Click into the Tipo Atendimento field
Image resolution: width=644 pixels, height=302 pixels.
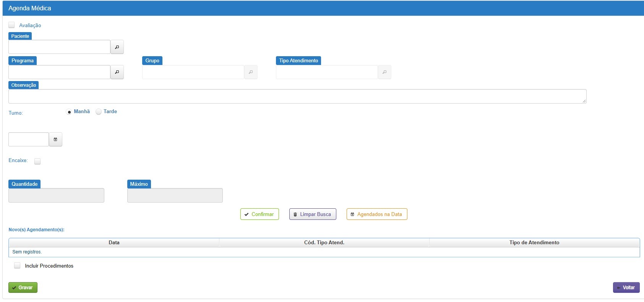[x=327, y=72]
